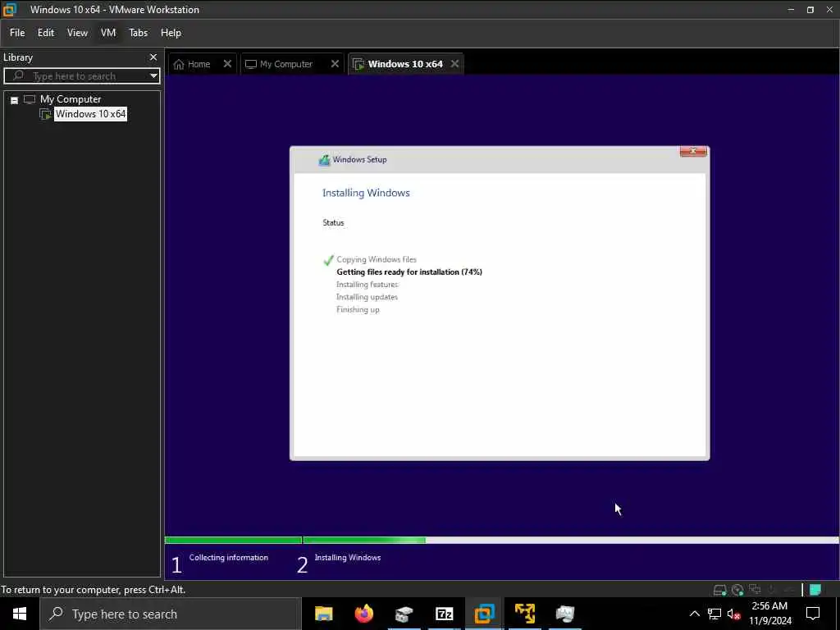Click the taskbar Type here to search box

click(171, 614)
